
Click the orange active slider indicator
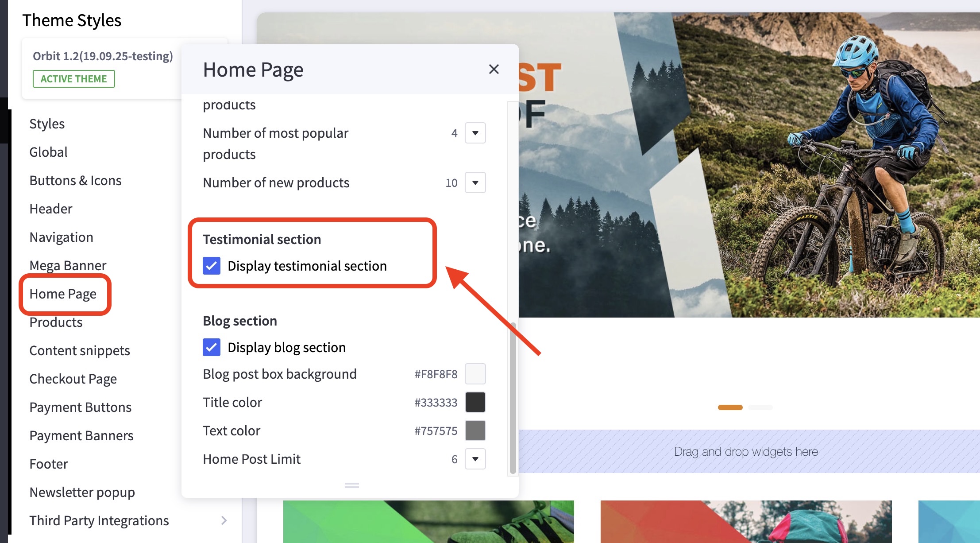(x=730, y=407)
